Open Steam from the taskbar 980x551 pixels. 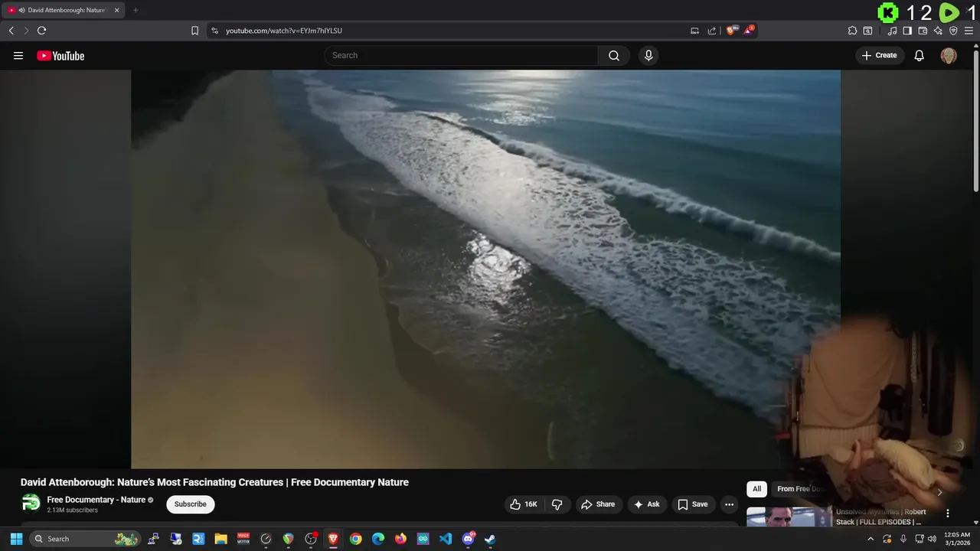coord(490,539)
